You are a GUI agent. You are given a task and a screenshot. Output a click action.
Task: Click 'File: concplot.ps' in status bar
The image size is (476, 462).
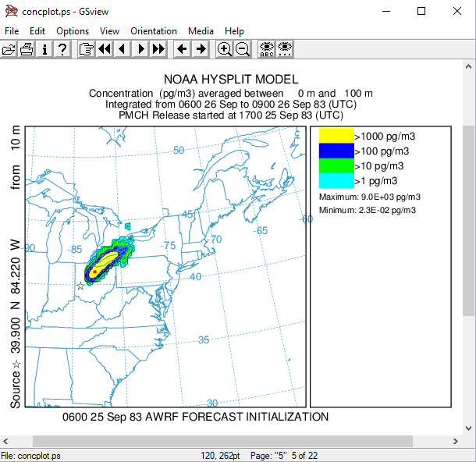[30, 456]
